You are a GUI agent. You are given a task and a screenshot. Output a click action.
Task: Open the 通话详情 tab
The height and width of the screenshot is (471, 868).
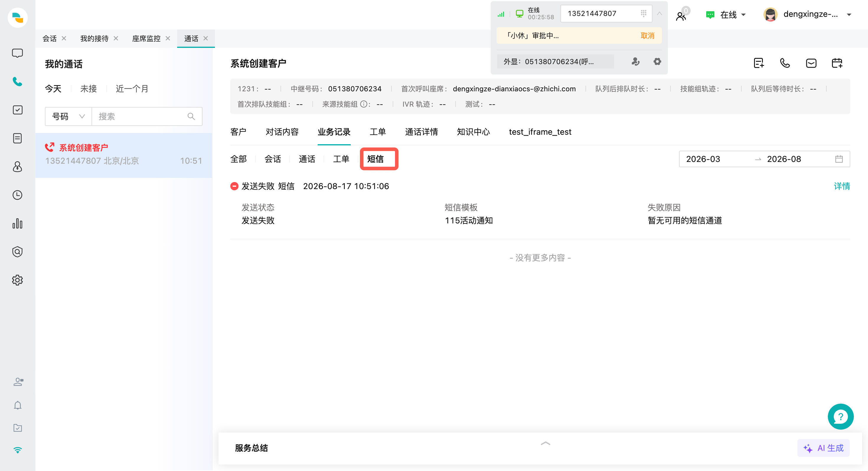[421, 132]
